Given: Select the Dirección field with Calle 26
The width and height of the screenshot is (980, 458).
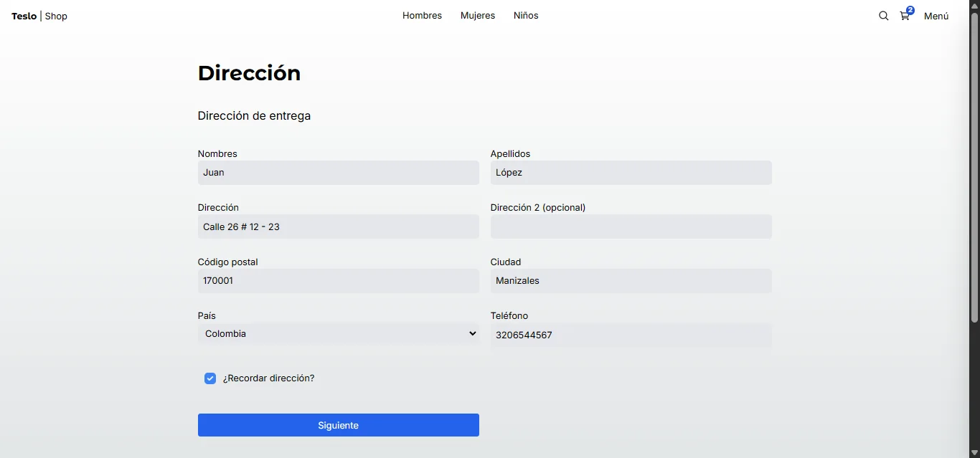Looking at the screenshot, I should pyautogui.click(x=338, y=227).
